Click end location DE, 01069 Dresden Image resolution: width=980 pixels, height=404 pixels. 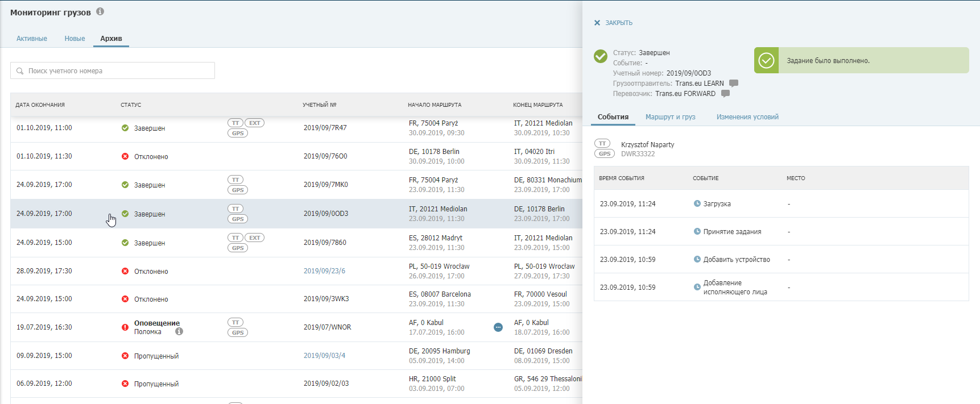[543, 351]
